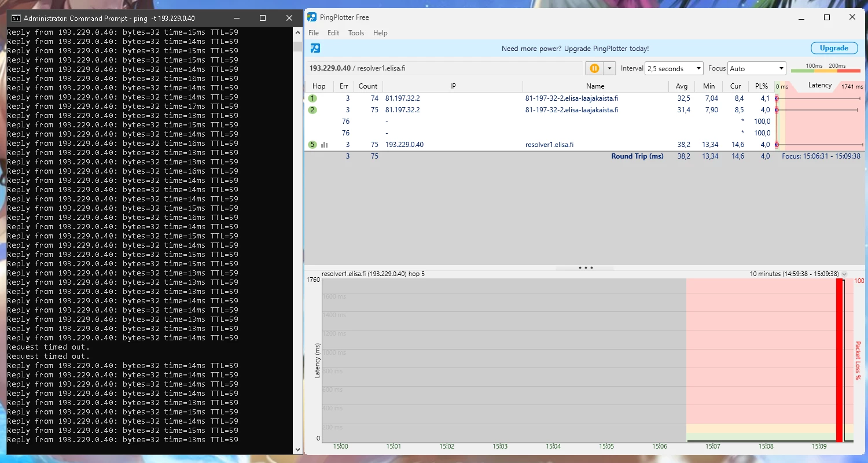This screenshot has width=868, height=463.
Task: Click the 'Packet Loss %' axis label
Action: click(x=858, y=361)
